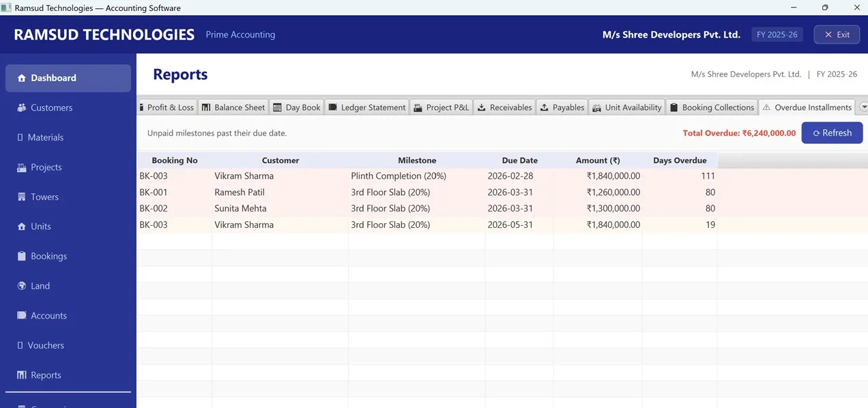Click the Land globe icon
The height and width of the screenshot is (408, 868).
(22, 286)
